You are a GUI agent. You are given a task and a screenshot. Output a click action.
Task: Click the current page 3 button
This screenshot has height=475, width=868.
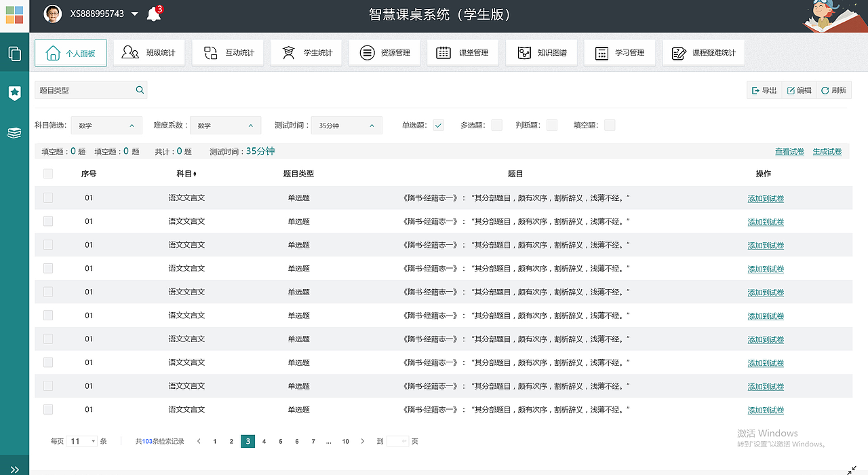point(248,442)
